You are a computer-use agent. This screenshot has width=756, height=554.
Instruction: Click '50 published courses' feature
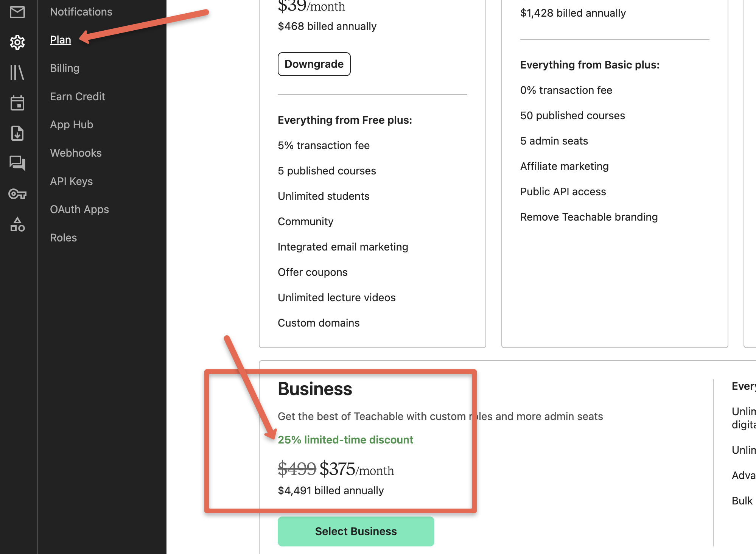(x=572, y=115)
